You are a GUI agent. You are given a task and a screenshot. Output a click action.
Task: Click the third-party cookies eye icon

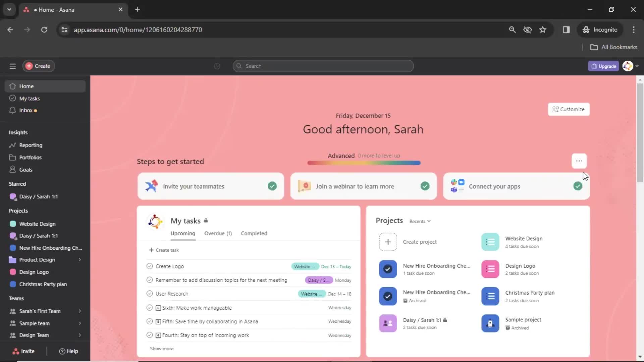pos(527,30)
